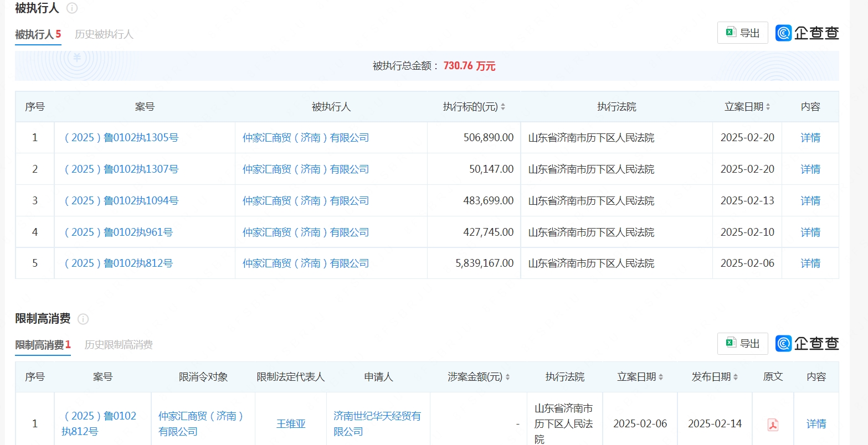The image size is (868, 445).
Task: Select 限制高消费 1 tab
Action: click(43, 345)
